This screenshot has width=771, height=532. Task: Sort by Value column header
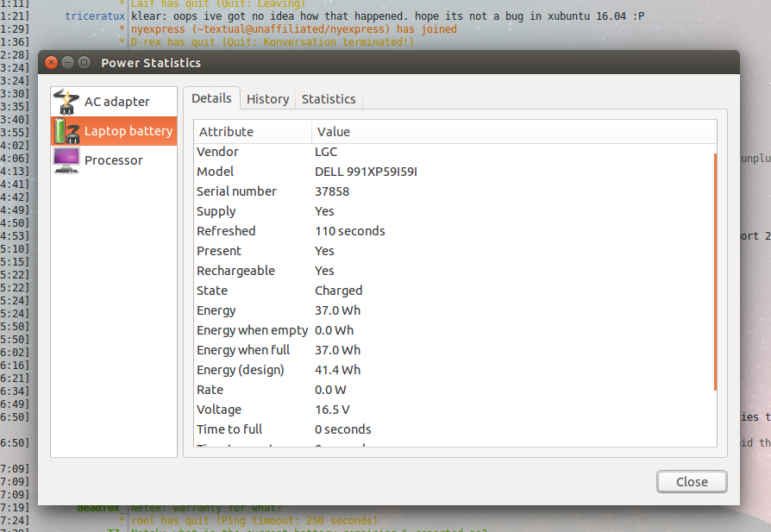(514, 132)
